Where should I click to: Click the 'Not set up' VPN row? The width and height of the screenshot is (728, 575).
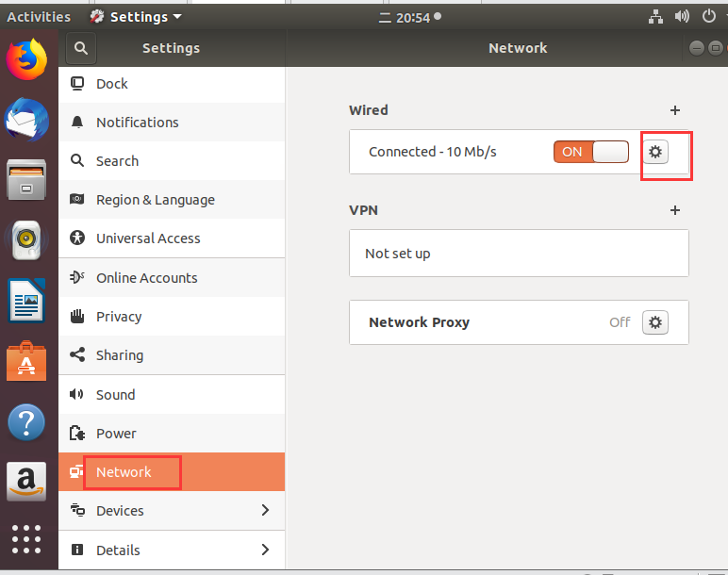point(519,254)
